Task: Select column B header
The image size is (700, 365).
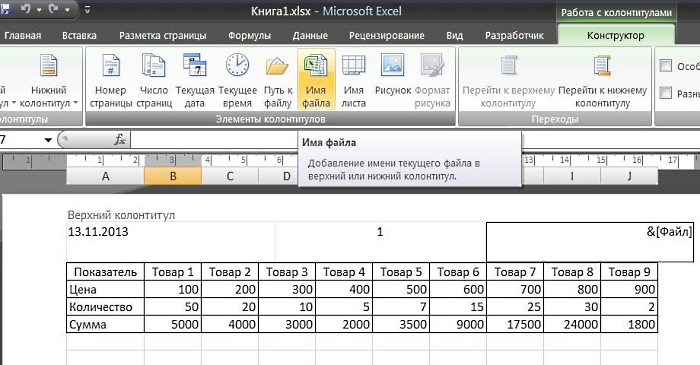Action: [x=173, y=176]
